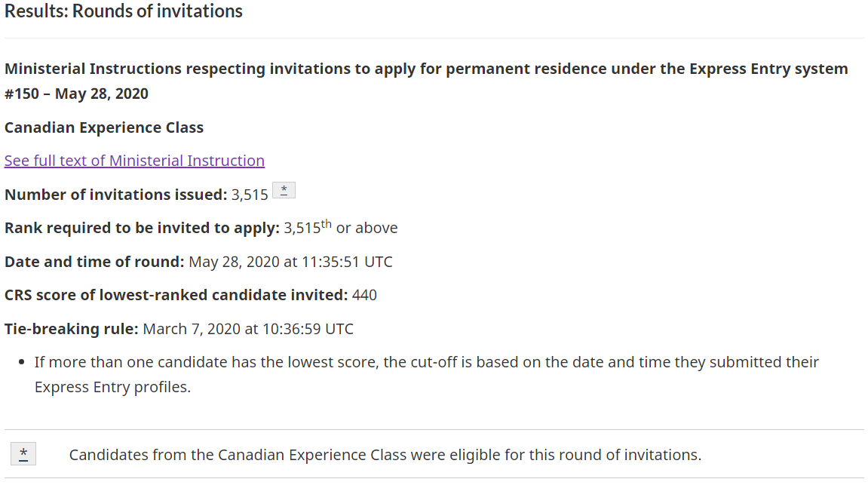Click the "Canadian Experience Class" subheading
The height and width of the screenshot is (485, 868).
(x=104, y=127)
